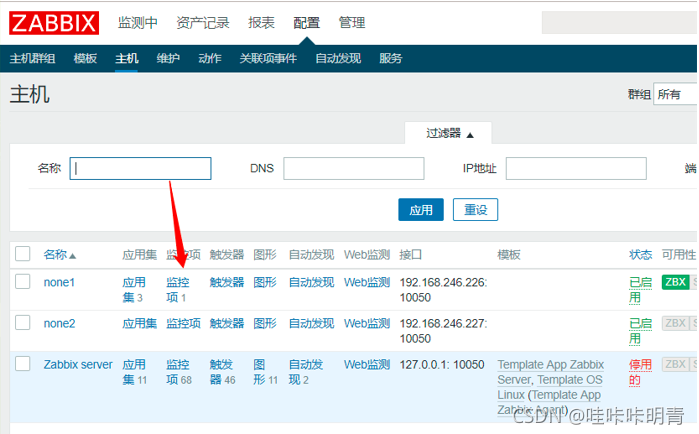Open the 配置 top menu
The image size is (699, 434).
click(307, 22)
